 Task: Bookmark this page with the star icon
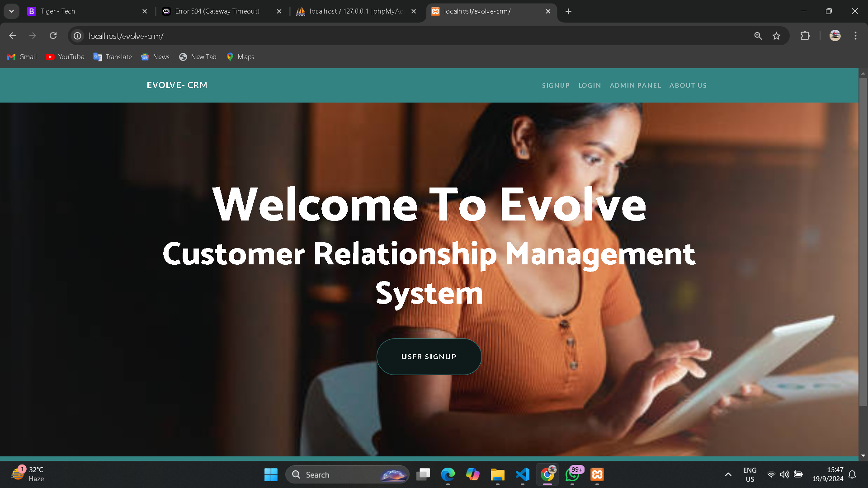pyautogui.click(x=776, y=36)
